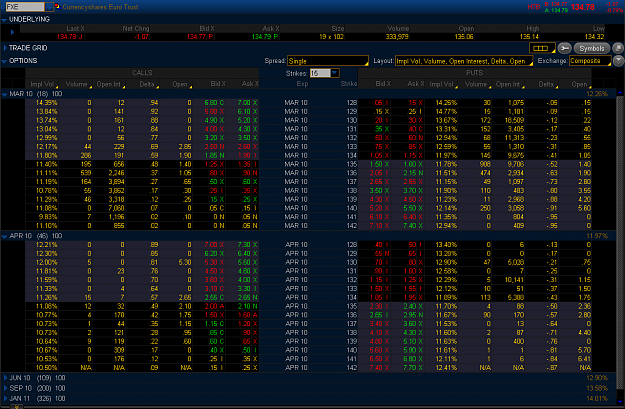The height and width of the screenshot is (409, 625).
Task: Collapse the MAR 10 expiration group
Action: pyautogui.click(x=4, y=94)
